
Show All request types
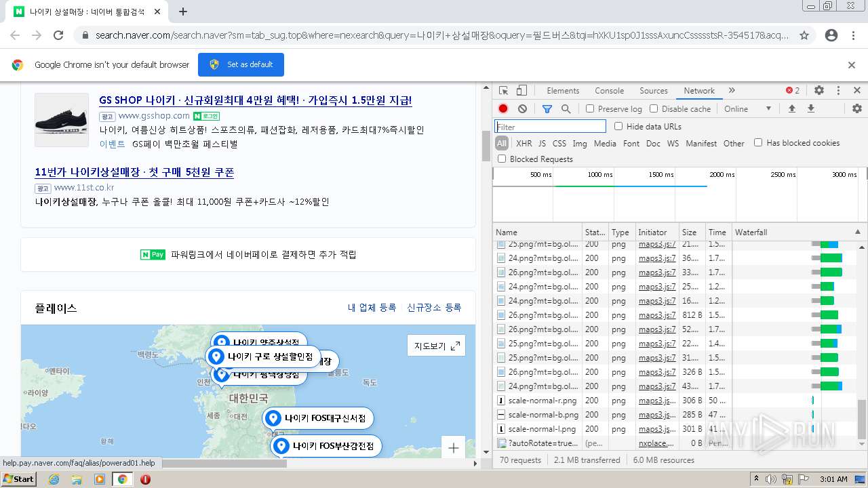tap(502, 143)
